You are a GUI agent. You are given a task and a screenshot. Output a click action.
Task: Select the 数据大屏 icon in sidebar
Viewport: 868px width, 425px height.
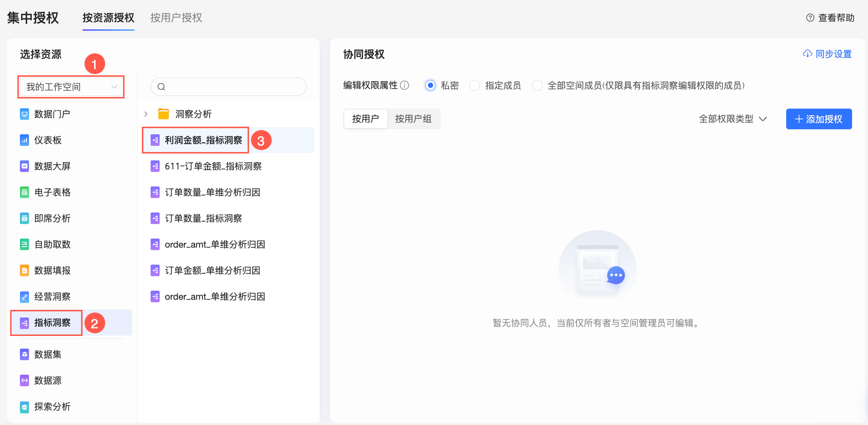click(x=24, y=166)
